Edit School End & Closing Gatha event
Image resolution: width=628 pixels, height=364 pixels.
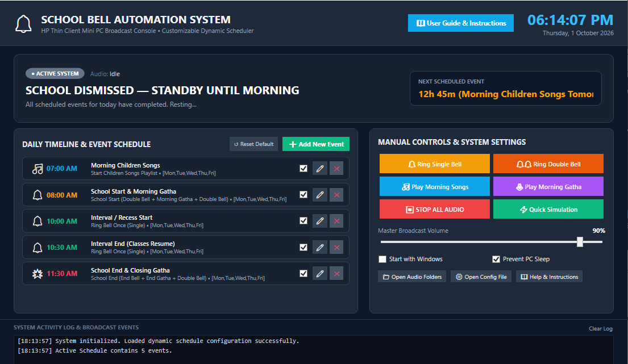(x=319, y=274)
